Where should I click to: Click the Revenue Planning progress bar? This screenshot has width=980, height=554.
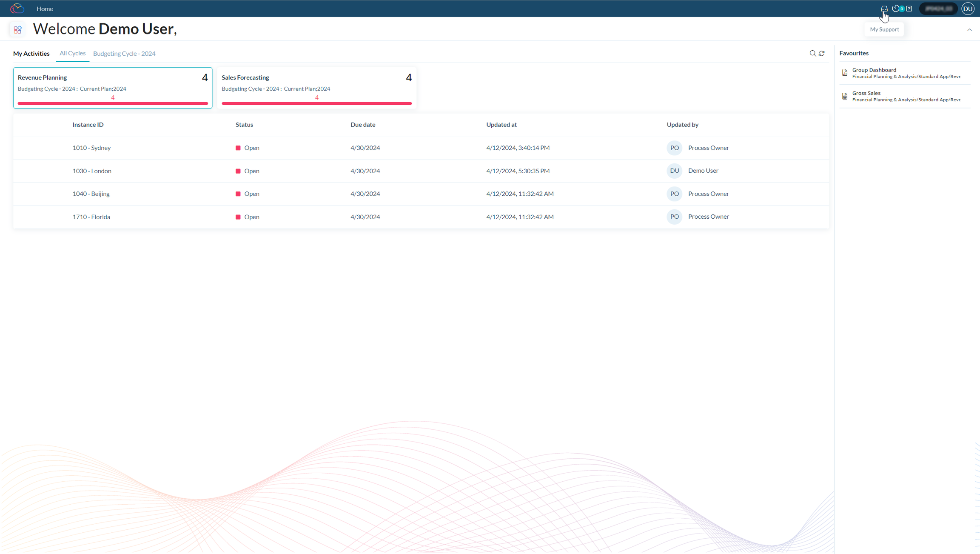[x=112, y=103]
